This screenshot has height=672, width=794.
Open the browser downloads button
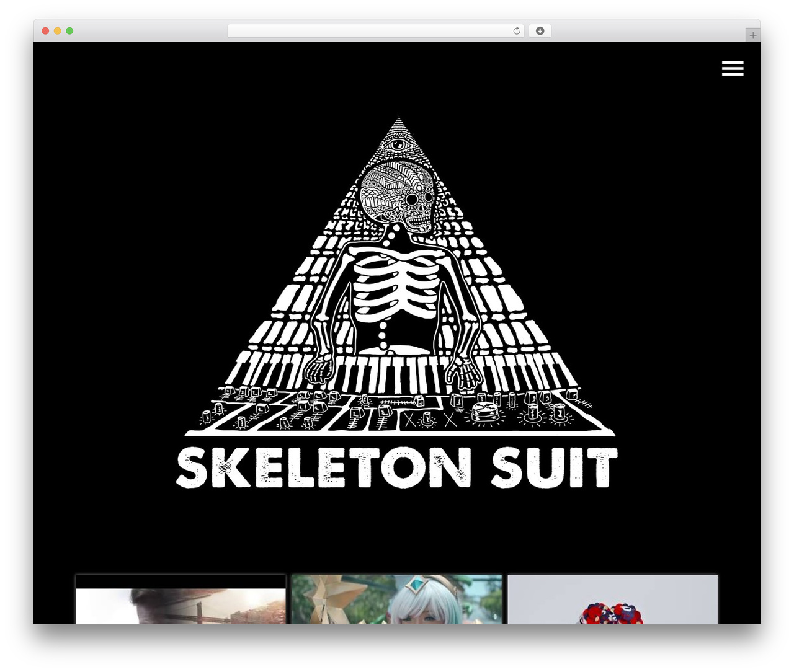[x=540, y=31]
